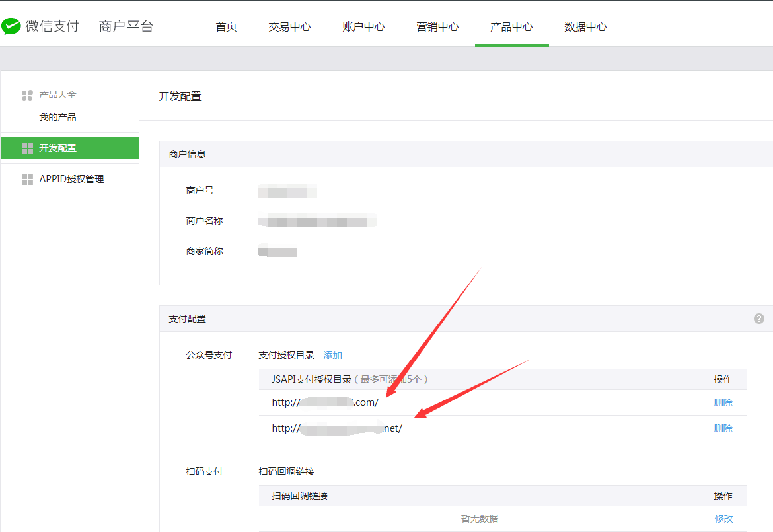Image resolution: width=773 pixels, height=532 pixels.
Task: Click the 产品大全 four-dot icon
Action: pos(27,96)
